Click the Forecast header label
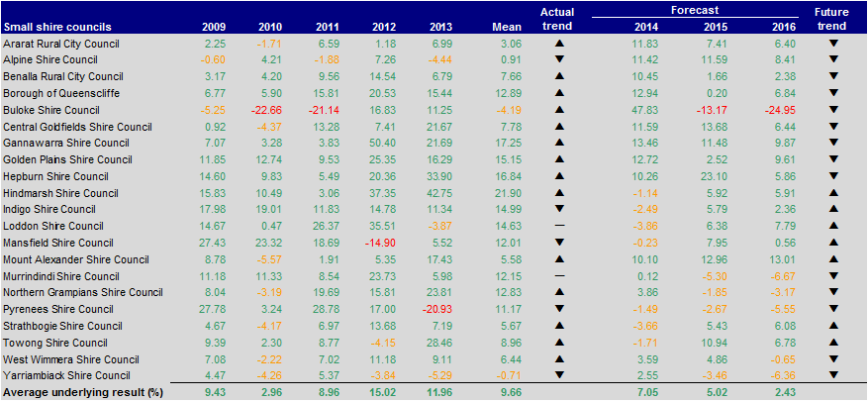Screen dimensions: 868x401 [692, 10]
